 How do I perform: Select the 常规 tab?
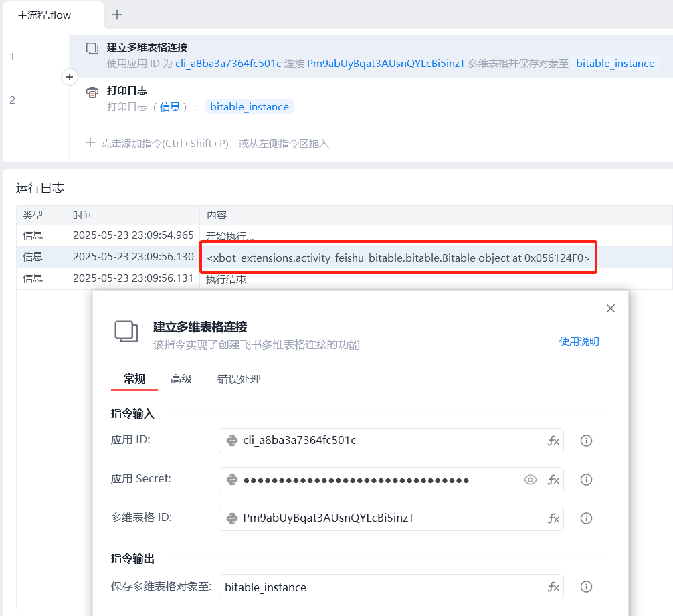(134, 379)
